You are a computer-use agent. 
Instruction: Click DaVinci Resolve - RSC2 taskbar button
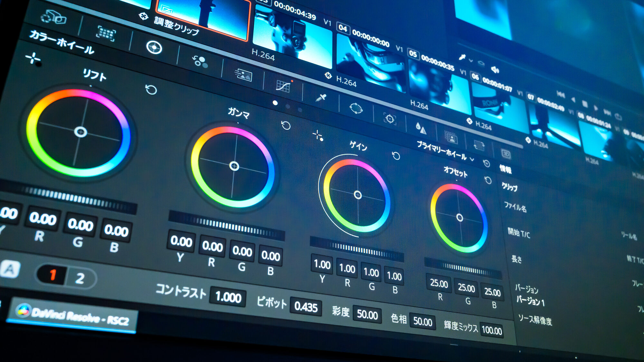(73, 315)
